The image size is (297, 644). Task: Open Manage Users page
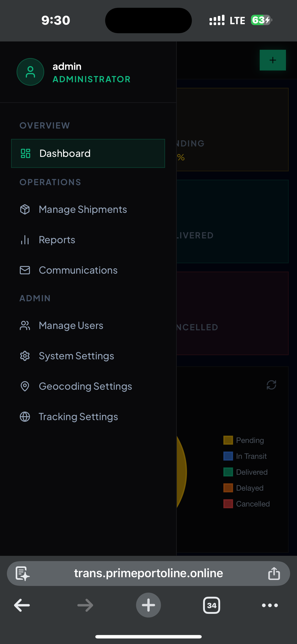coord(88,325)
